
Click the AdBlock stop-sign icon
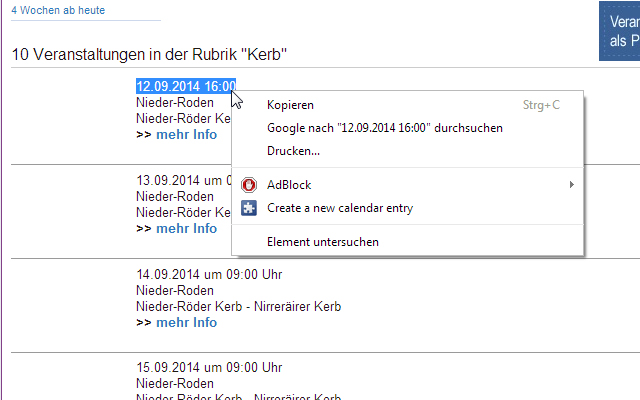click(249, 184)
